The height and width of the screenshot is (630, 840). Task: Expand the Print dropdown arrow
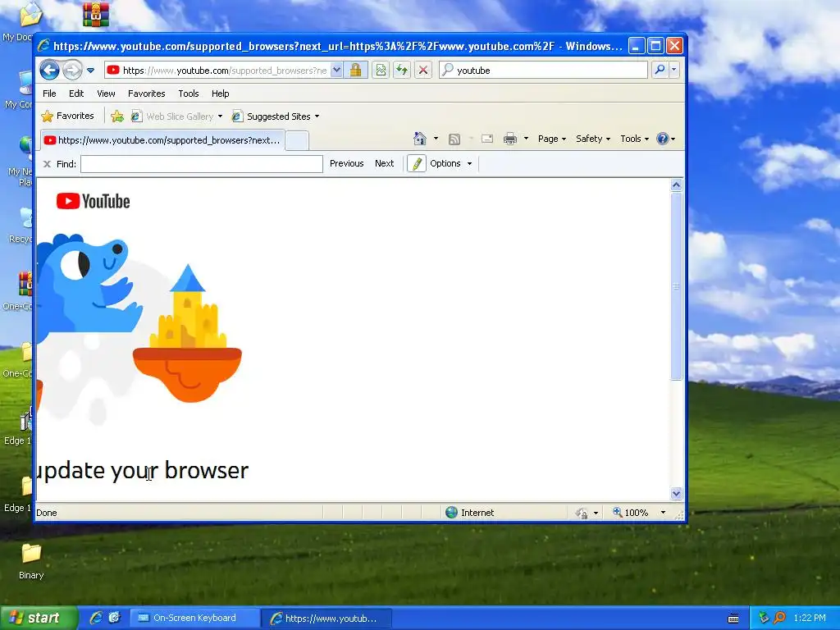[x=526, y=139]
